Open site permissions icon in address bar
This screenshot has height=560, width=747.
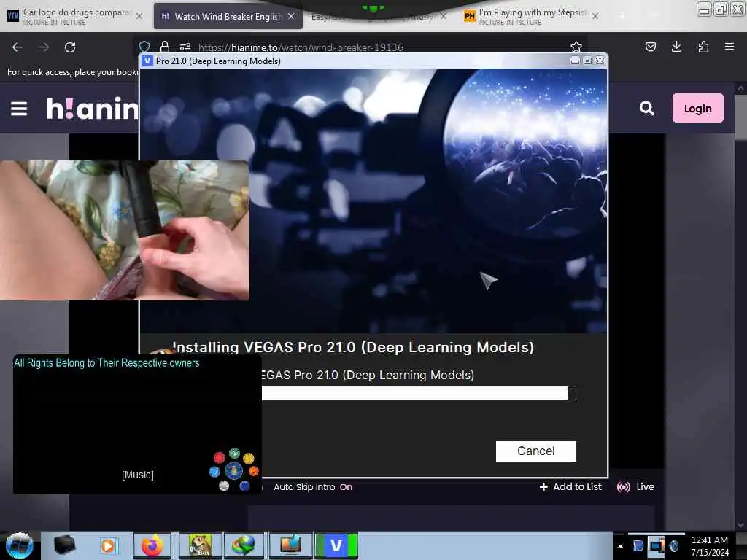point(185,47)
